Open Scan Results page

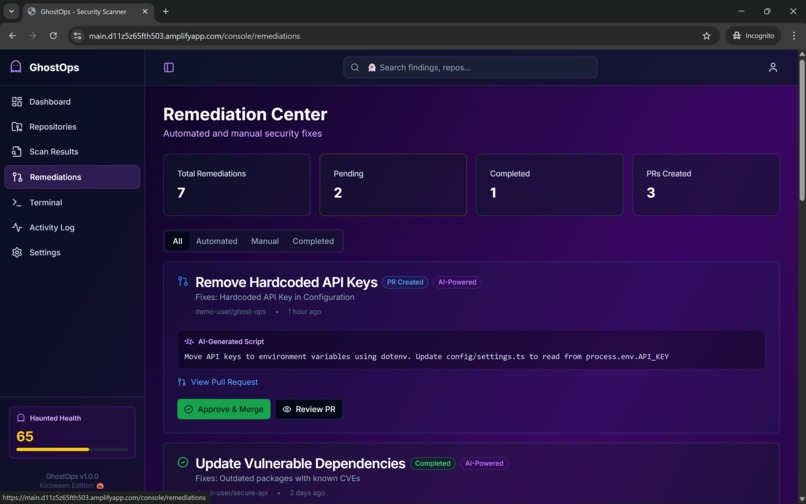pyautogui.click(x=72, y=152)
